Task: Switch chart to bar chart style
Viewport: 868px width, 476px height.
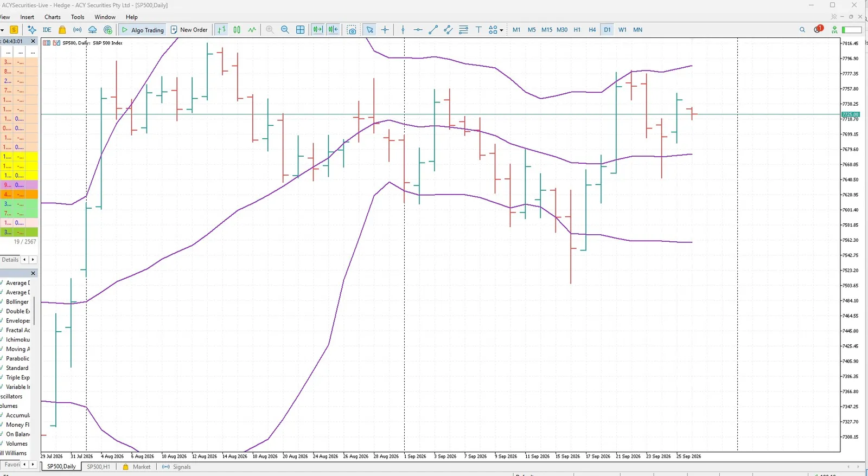Action: pyautogui.click(x=222, y=30)
